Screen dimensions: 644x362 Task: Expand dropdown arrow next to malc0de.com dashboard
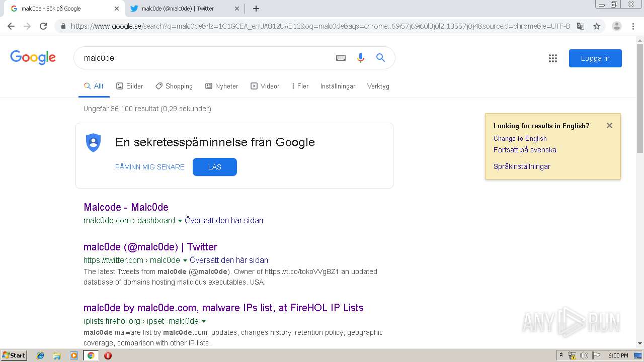pos(180,221)
